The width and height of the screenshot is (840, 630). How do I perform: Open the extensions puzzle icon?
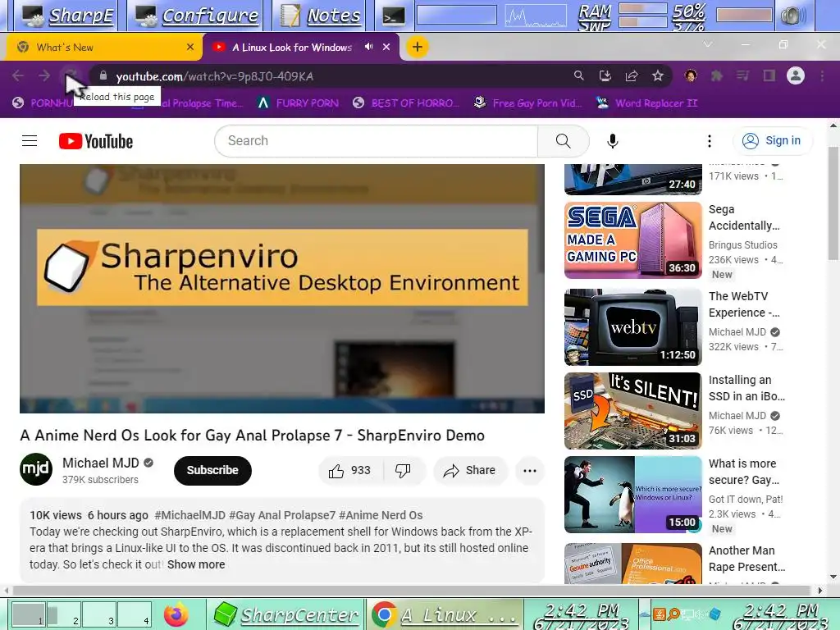click(x=716, y=76)
